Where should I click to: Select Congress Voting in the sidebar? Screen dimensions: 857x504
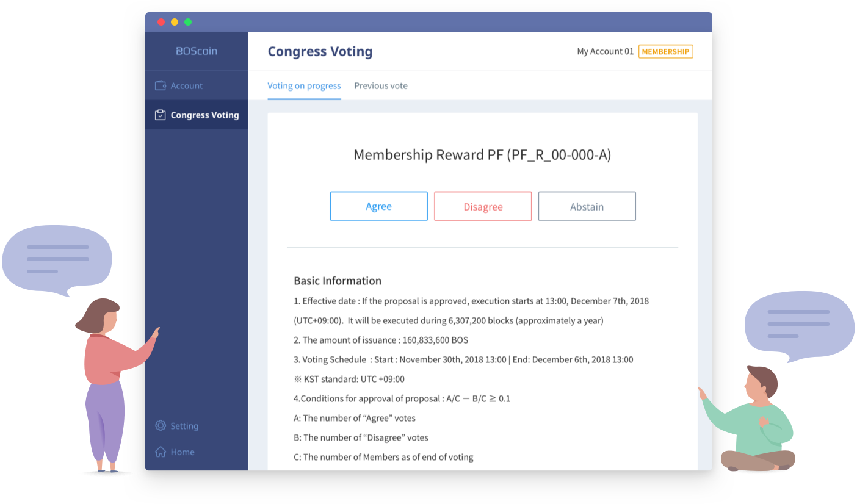click(x=204, y=115)
